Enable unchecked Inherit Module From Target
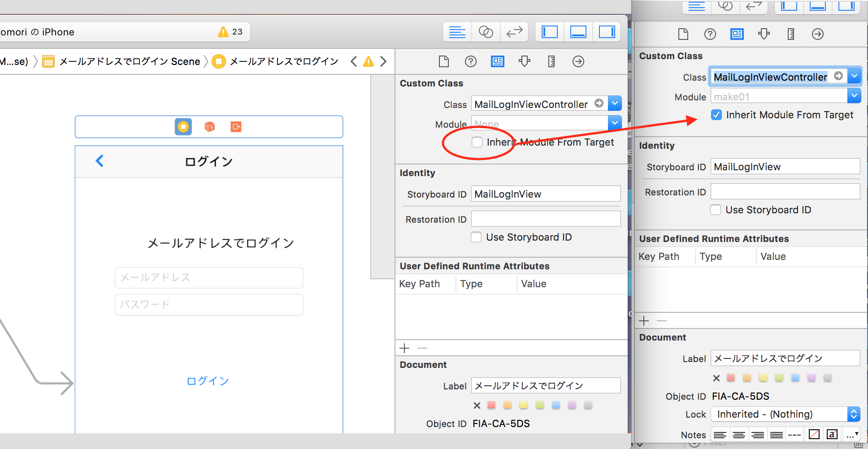This screenshot has height=449, width=868. [x=477, y=142]
